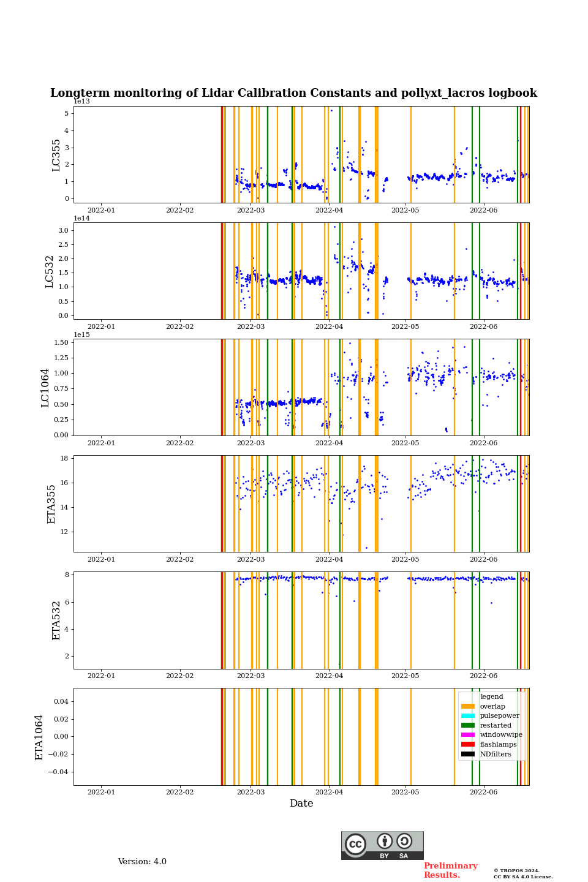Click the 'Date' x-axis label
The height and width of the screenshot is (882, 588).
coord(301,804)
